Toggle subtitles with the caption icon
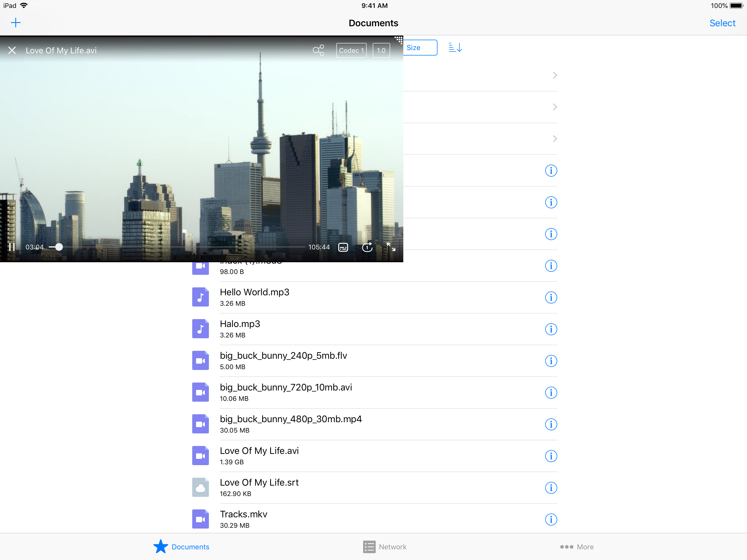This screenshot has width=747, height=560. coord(343,247)
